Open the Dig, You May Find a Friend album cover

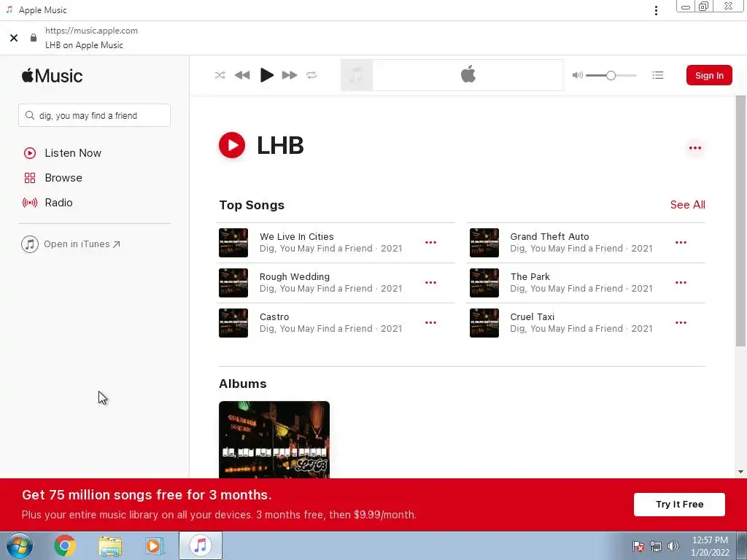point(274,440)
